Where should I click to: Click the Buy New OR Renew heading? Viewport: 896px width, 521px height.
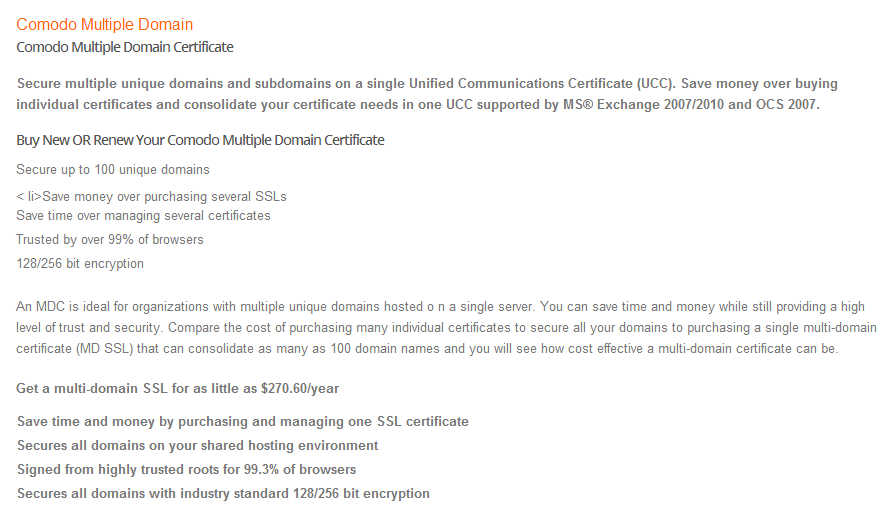200,140
